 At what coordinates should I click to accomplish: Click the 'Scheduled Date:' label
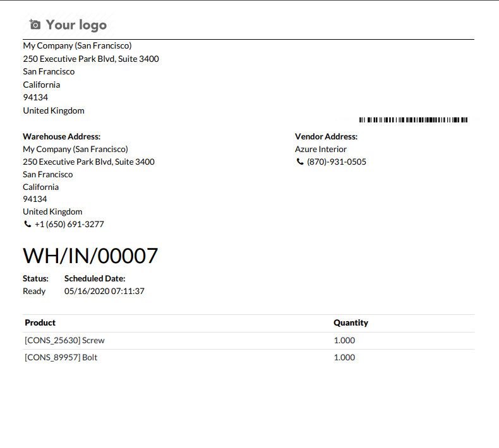point(95,278)
